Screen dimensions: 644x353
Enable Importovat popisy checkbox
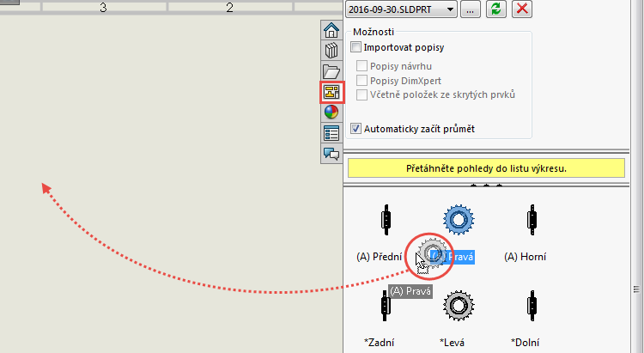pyautogui.click(x=355, y=47)
